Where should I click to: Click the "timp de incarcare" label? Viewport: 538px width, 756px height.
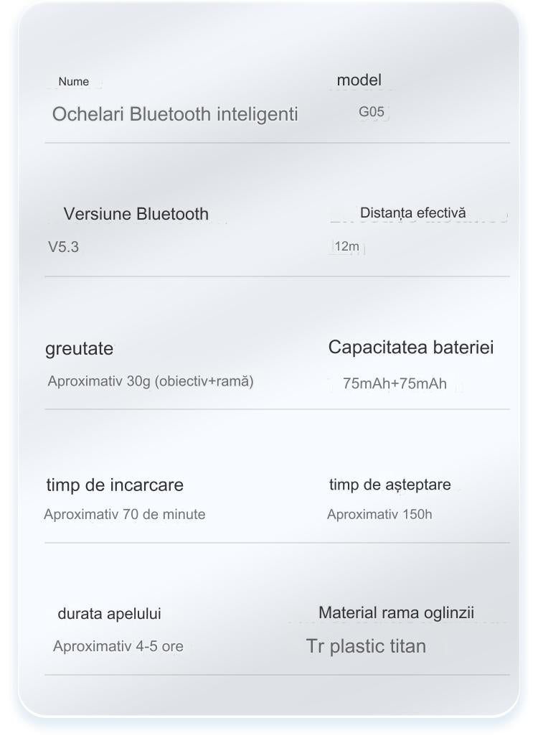[x=115, y=485]
